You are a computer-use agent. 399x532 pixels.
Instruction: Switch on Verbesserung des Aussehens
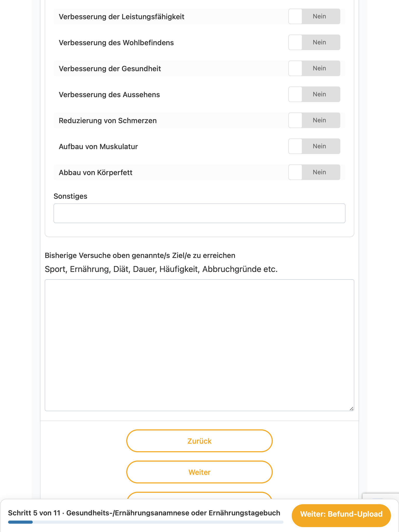point(314,94)
